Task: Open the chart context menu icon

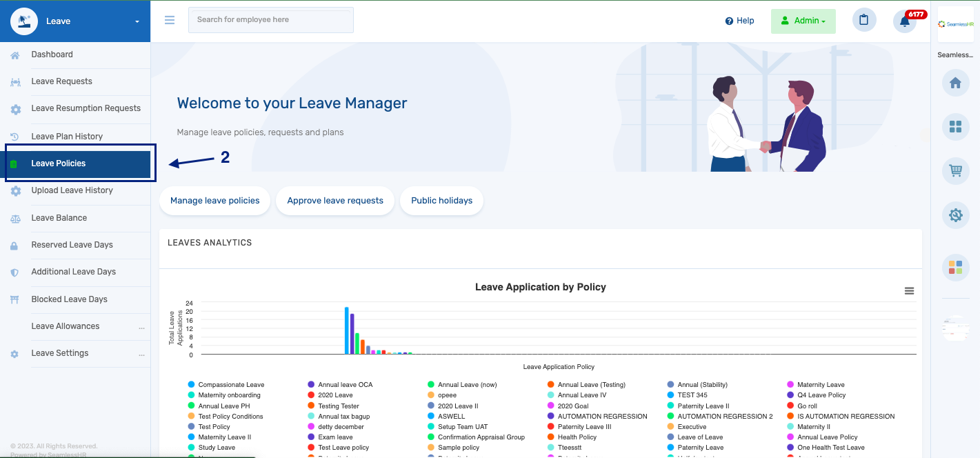Action: pyautogui.click(x=909, y=291)
